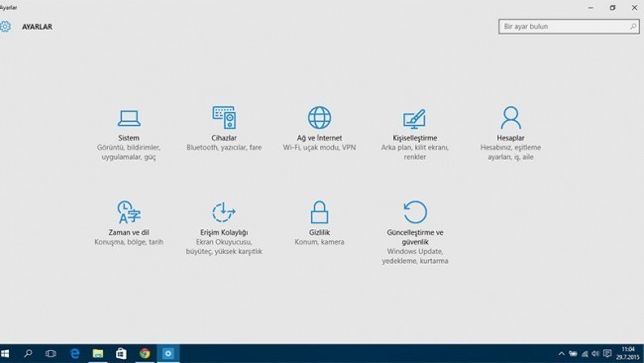This screenshot has height=363, width=644.
Task: Open the Windows Start menu
Action: pos(5,353)
